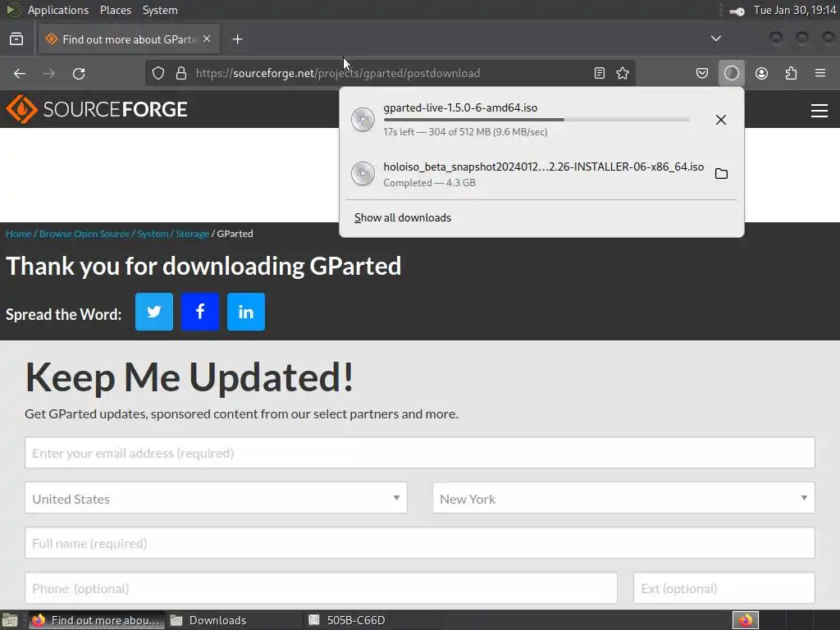Click the gparted download progress bar

[536, 120]
